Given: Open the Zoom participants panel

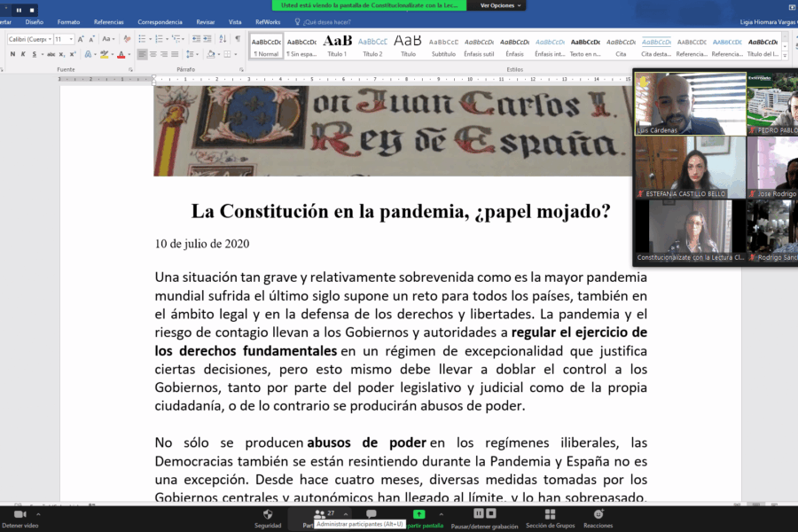Looking at the screenshot, I should pos(319,514).
